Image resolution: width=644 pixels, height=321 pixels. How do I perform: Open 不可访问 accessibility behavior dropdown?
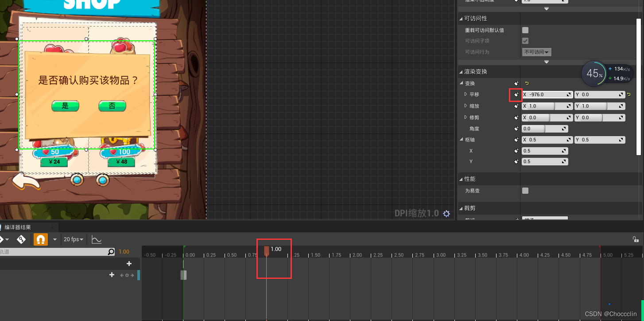[536, 52]
